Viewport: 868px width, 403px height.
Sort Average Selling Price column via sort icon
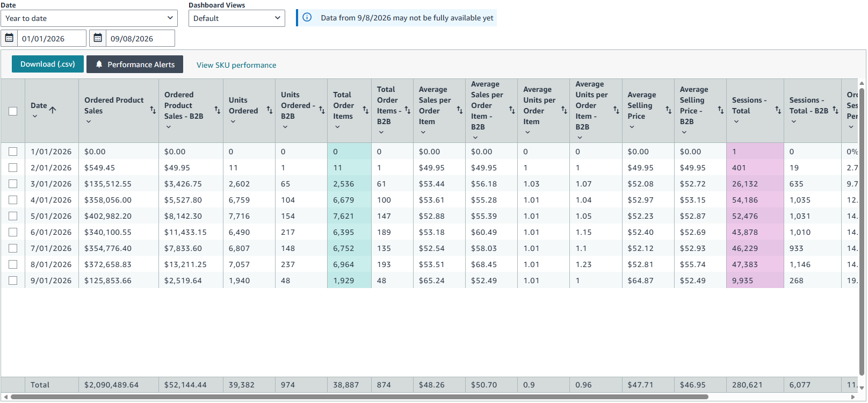pos(669,110)
